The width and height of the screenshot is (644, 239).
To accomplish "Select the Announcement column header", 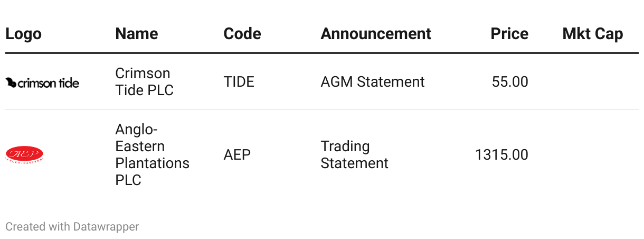I will click(376, 34).
